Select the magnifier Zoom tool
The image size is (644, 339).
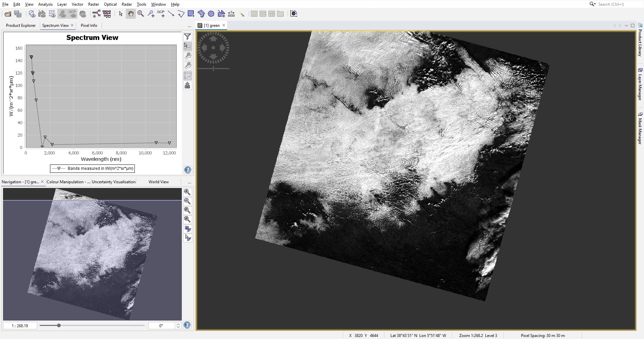tap(141, 14)
